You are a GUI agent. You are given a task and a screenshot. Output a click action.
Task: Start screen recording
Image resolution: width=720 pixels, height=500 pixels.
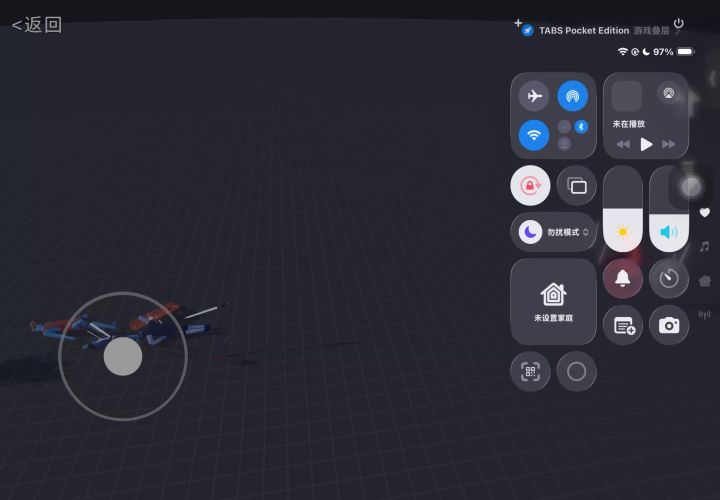point(577,371)
